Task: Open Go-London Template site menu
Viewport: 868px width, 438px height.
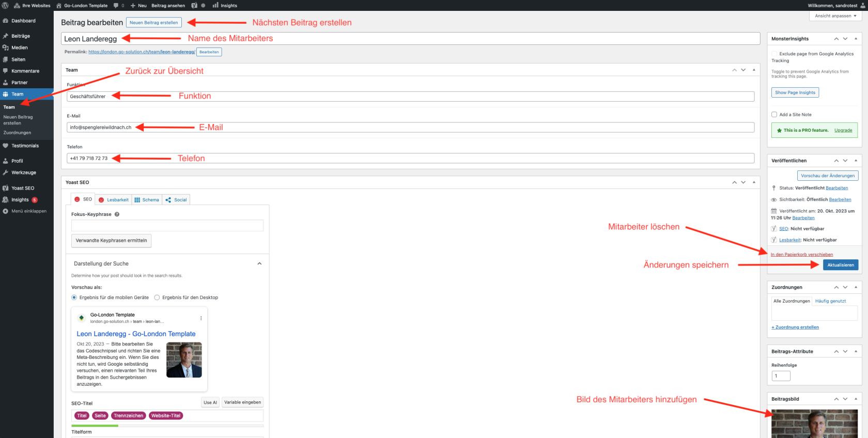Action: pyautogui.click(x=82, y=5)
